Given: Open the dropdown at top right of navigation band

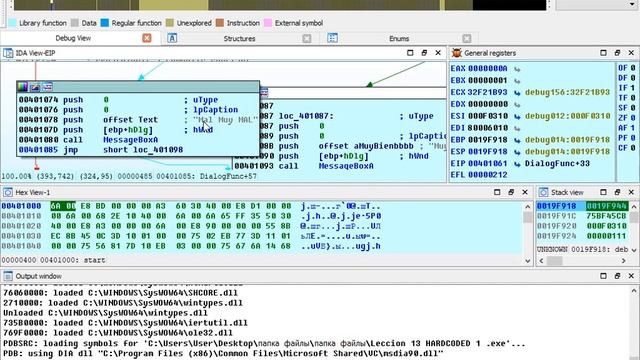Looking at the screenshot, I should tap(632, 4).
